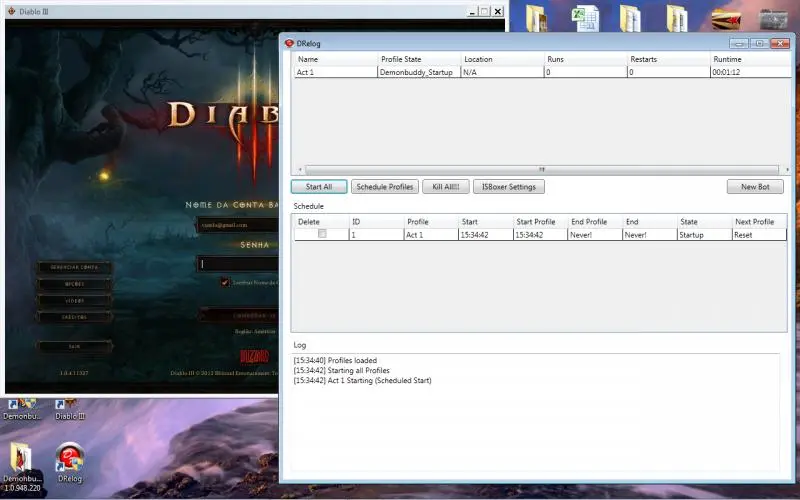Click the Never! cell under End Profile

[x=595, y=235]
